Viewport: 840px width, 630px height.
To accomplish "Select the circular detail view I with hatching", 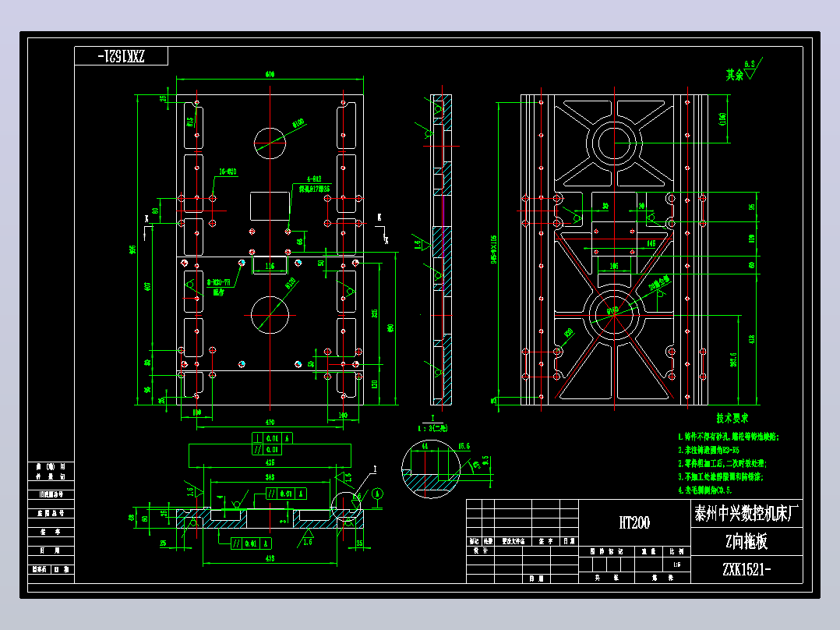I will (x=431, y=469).
